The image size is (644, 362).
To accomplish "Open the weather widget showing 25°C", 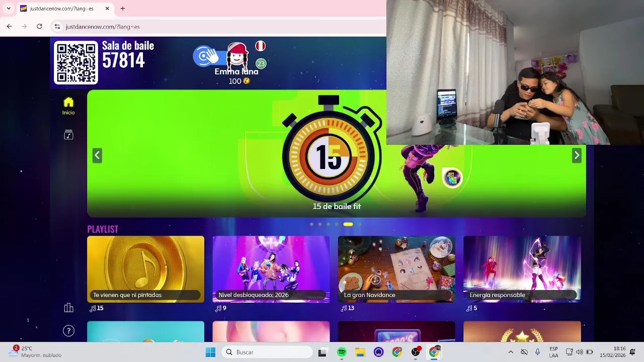I will pos(35,352).
